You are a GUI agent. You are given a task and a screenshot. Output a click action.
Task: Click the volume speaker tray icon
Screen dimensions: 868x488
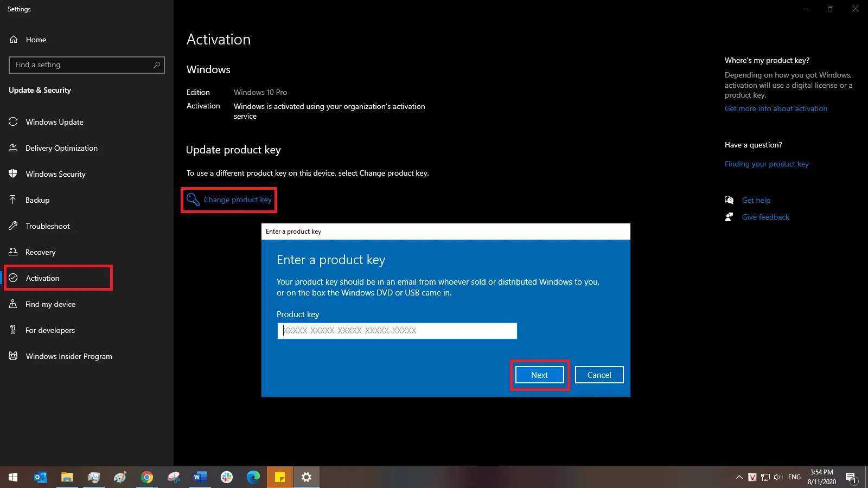(778, 477)
